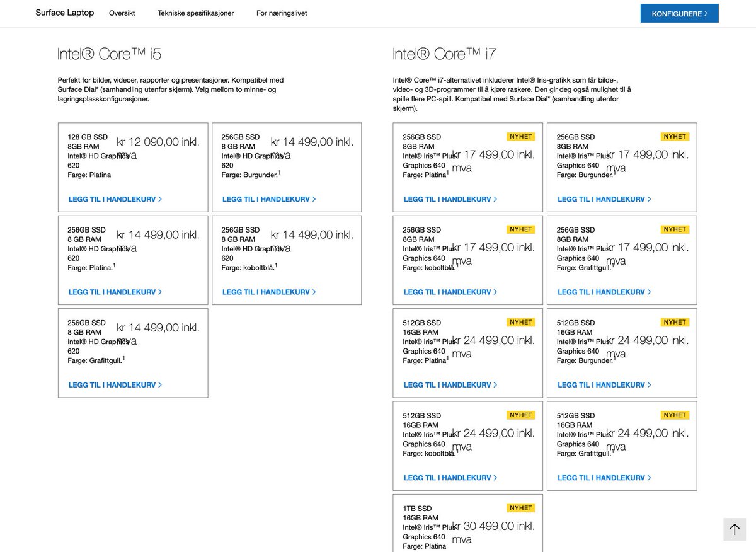Click NYHET badge on i7 256GB Grafittgull card

(x=675, y=229)
